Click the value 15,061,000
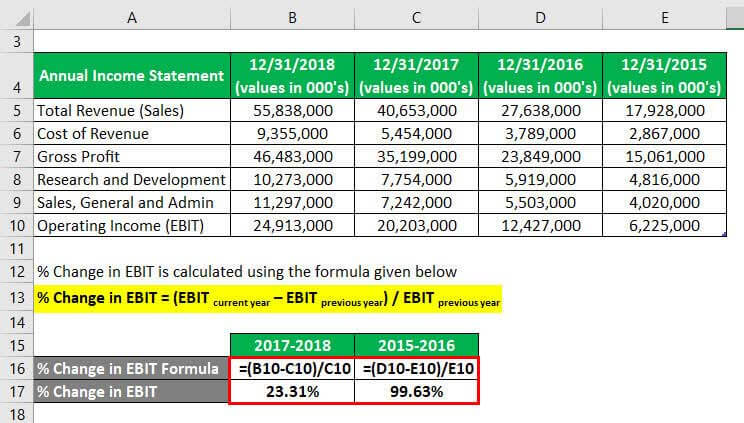The width and height of the screenshot is (744, 423). coord(664,156)
